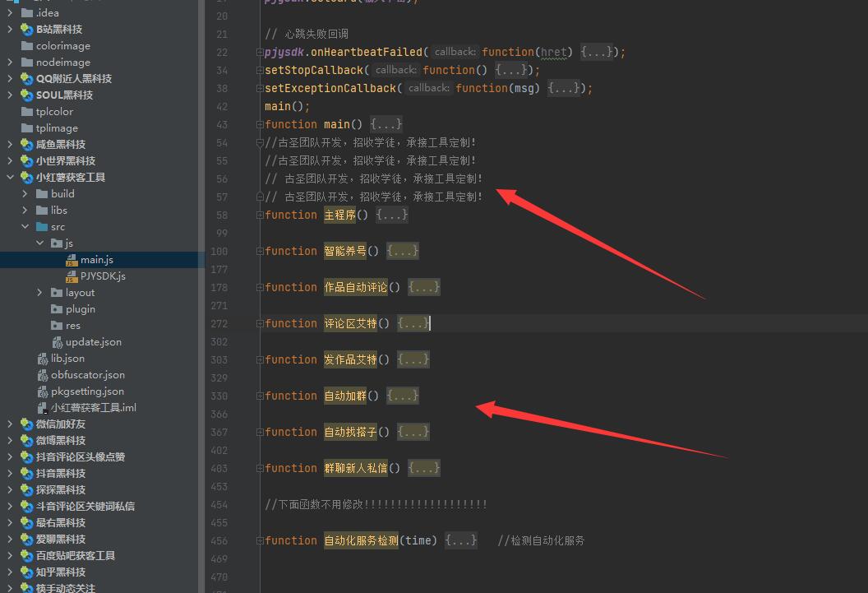Select lib.json in the file tree
The width and height of the screenshot is (868, 593).
pyautogui.click(x=67, y=359)
